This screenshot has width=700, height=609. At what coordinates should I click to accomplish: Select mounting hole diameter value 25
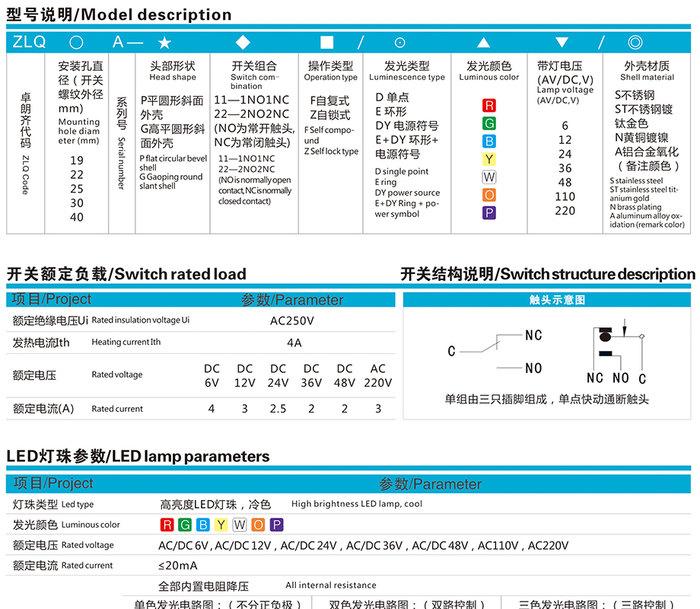pos(77,189)
